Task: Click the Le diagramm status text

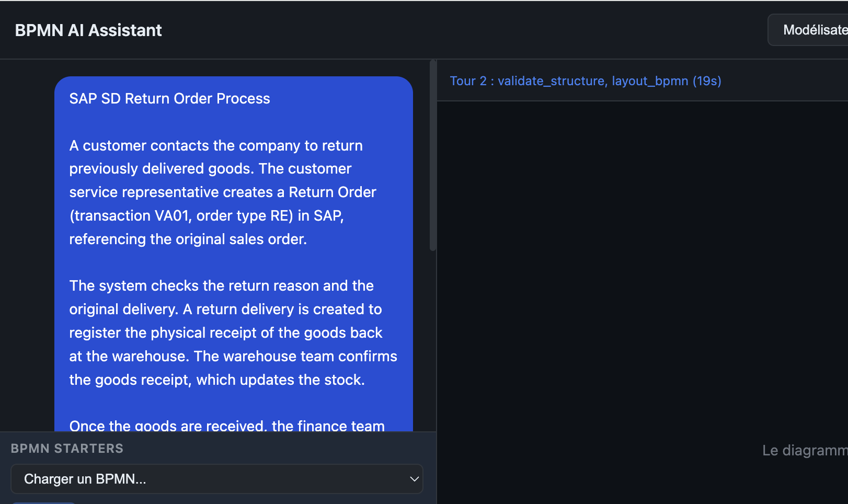Action: coord(804,450)
